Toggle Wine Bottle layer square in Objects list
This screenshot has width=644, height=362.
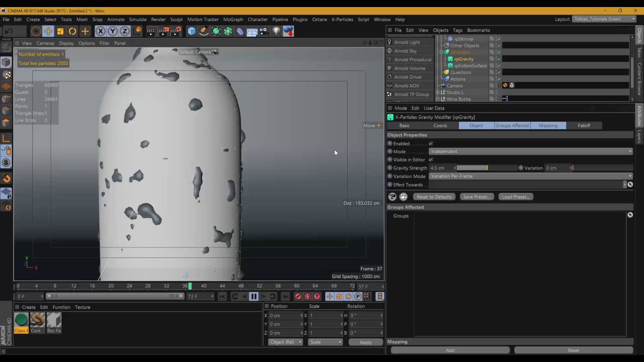click(492, 99)
